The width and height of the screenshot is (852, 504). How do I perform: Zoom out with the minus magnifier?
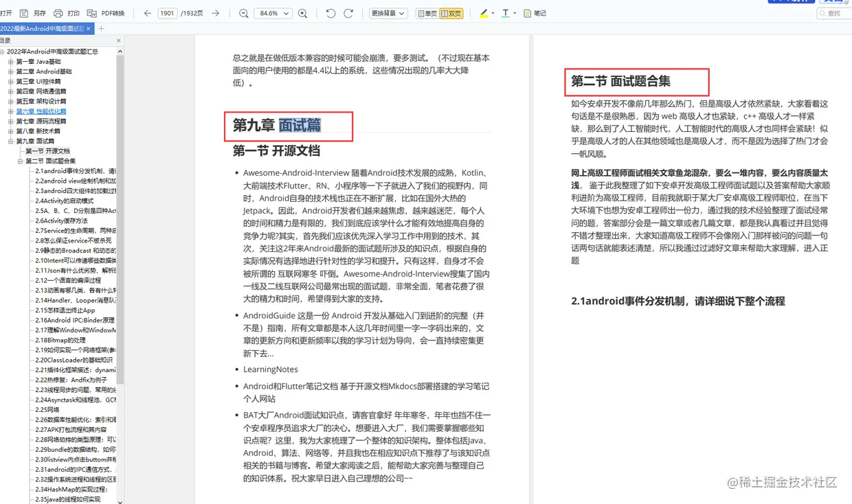click(x=243, y=13)
